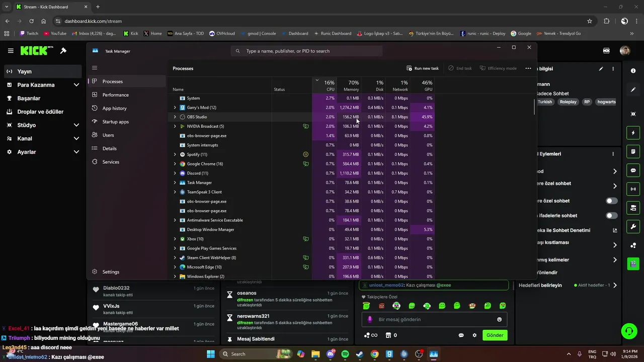The image size is (644, 362).
Task: Select the TeamSpeak 3 Client process row
Action: tap(302, 192)
